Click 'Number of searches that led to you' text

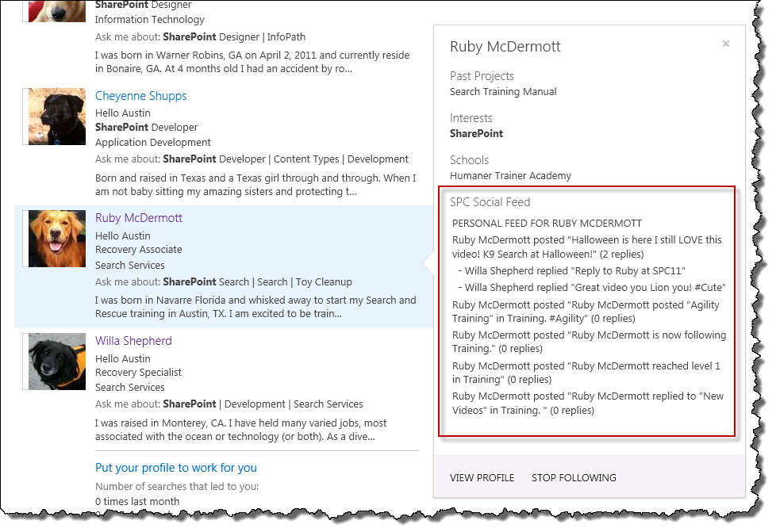click(177, 487)
